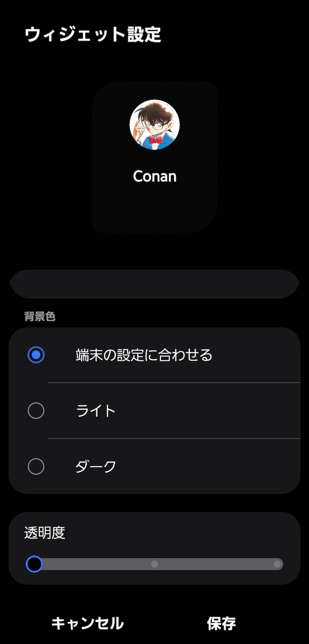Select the ライト radio button

click(x=36, y=411)
